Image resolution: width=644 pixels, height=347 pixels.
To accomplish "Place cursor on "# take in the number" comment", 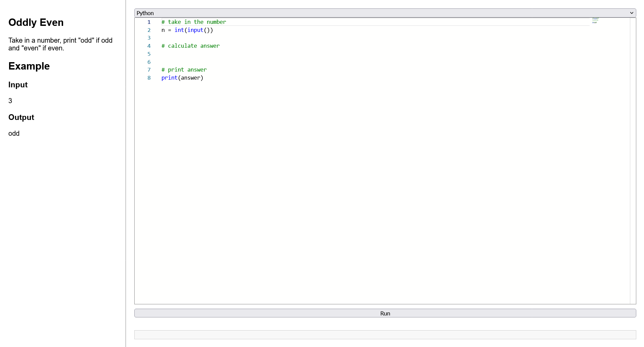I will click(194, 22).
